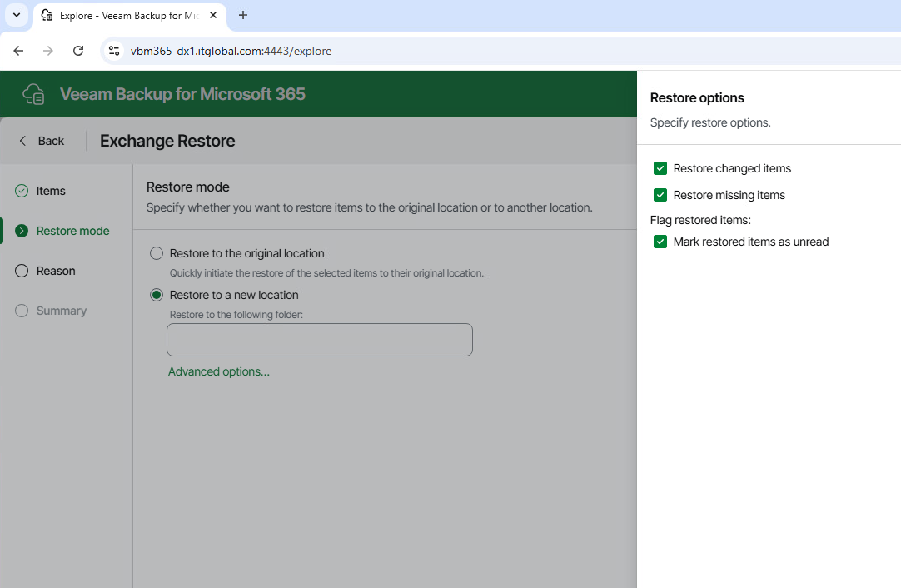Click the Summary step circle icon
The image size is (901, 588).
pos(22,311)
